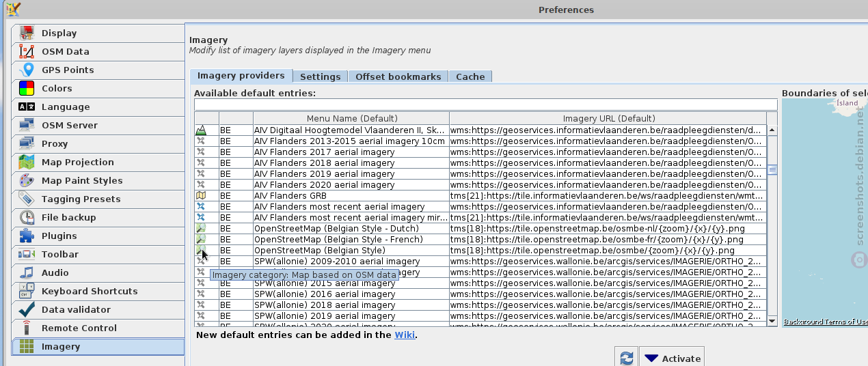Select AIV Flanders 2018 aerial imagery row
868x366 pixels.
480,163
